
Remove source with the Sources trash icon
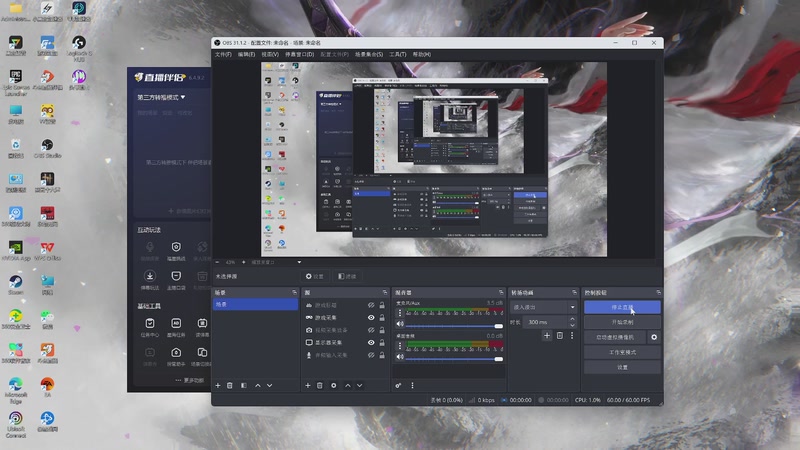[320, 386]
